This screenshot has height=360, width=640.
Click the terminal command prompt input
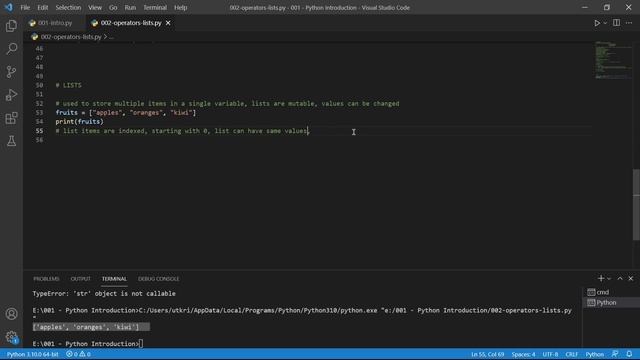[x=141, y=344]
